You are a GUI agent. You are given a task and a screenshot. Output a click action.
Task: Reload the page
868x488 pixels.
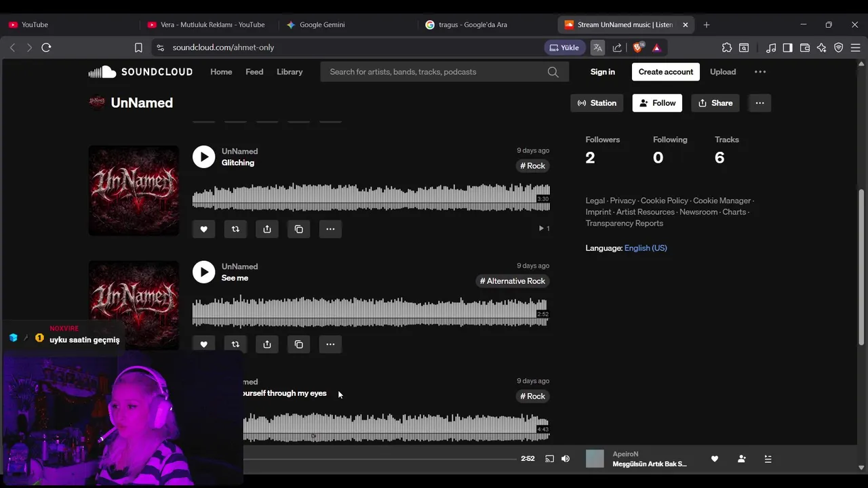(x=46, y=47)
